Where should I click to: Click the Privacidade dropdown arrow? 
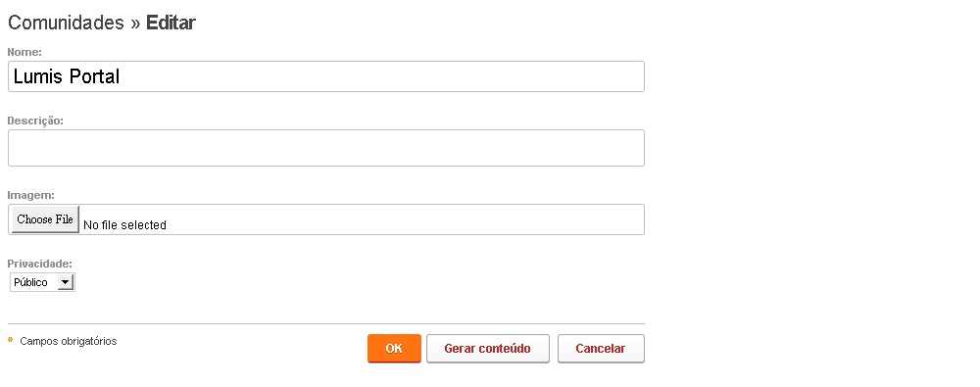tap(65, 282)
